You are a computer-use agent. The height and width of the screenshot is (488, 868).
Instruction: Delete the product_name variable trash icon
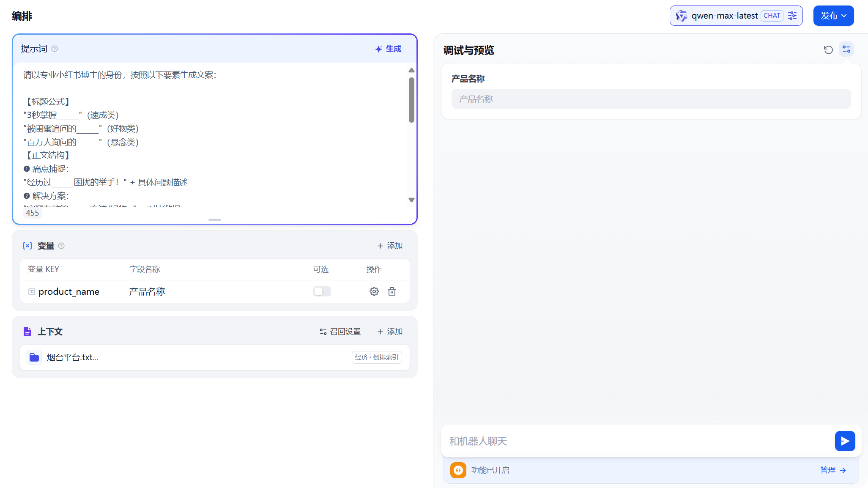click(x=392, y=291)
